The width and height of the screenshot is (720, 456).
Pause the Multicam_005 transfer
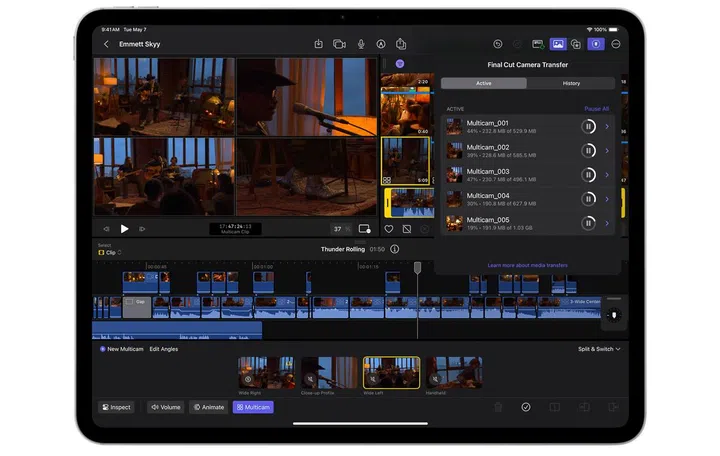pos(589,223)
